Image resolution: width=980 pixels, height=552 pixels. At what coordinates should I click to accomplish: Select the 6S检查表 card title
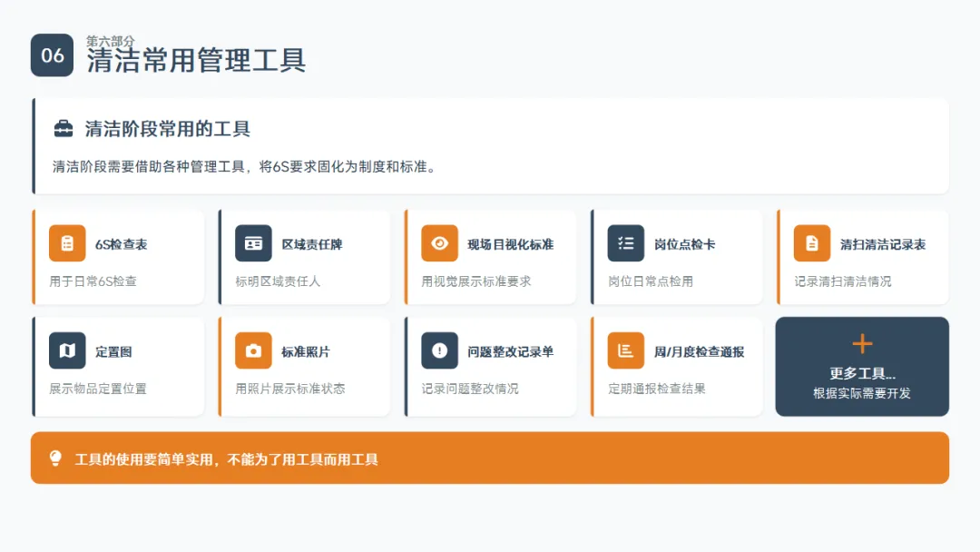pyautogui.click(x=122, y=244)
